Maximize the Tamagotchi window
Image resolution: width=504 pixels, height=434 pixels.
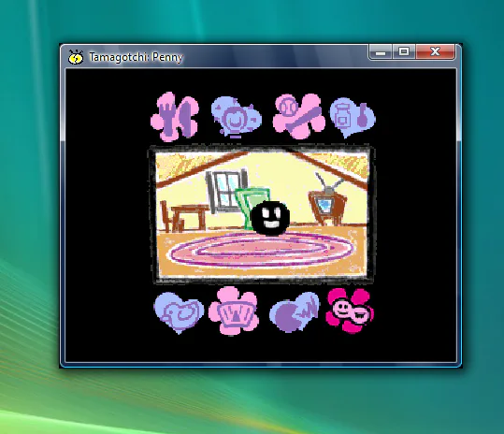point(404,52)
